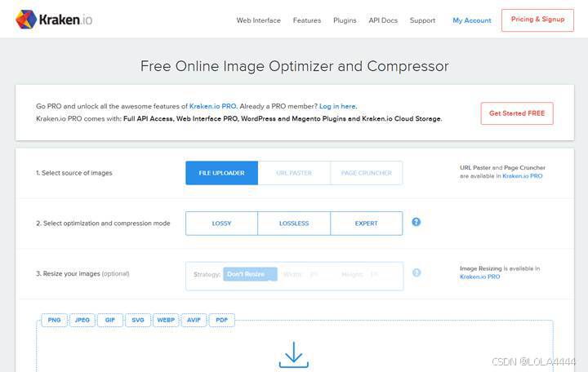Click the Kraken.io logo
588x372 pixels.
click(54, 20)
